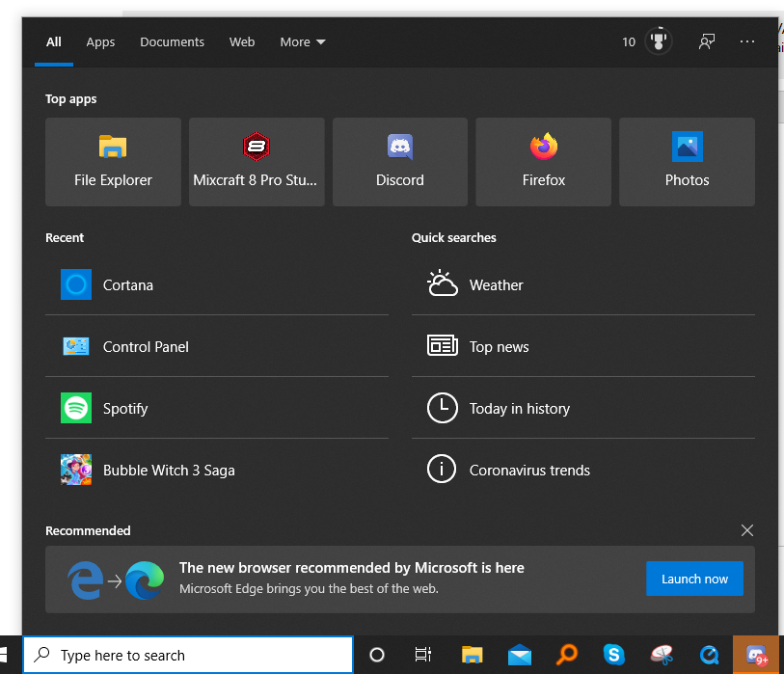
Task: Run the Top news quick search
Action: click(x=583, y=346)
